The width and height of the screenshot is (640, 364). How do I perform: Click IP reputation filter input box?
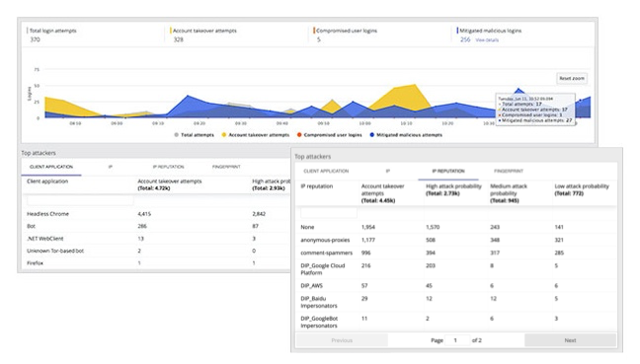[x=329, y=213]
